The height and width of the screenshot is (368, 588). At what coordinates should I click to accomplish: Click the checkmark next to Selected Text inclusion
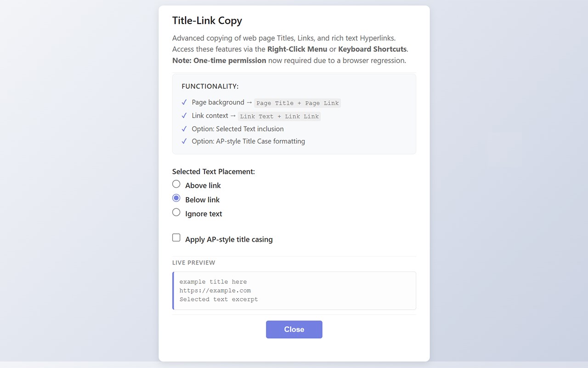(x=184, y=129)
